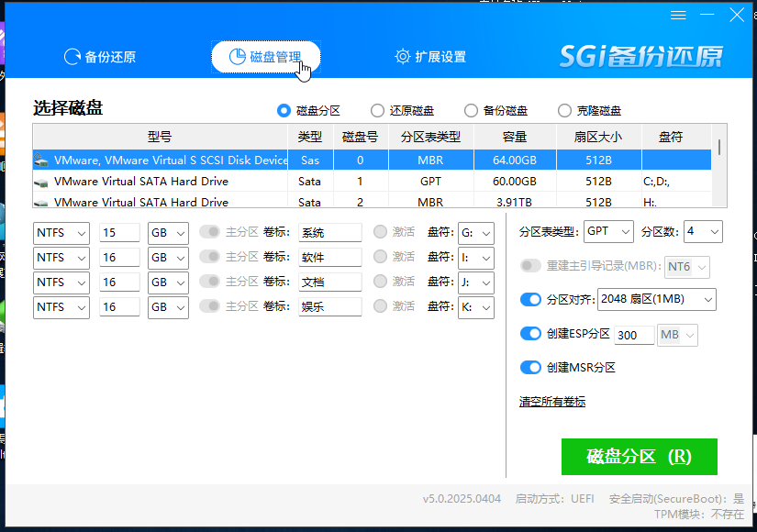Toggle 重建主引导记录(MBR) switch

530,265
